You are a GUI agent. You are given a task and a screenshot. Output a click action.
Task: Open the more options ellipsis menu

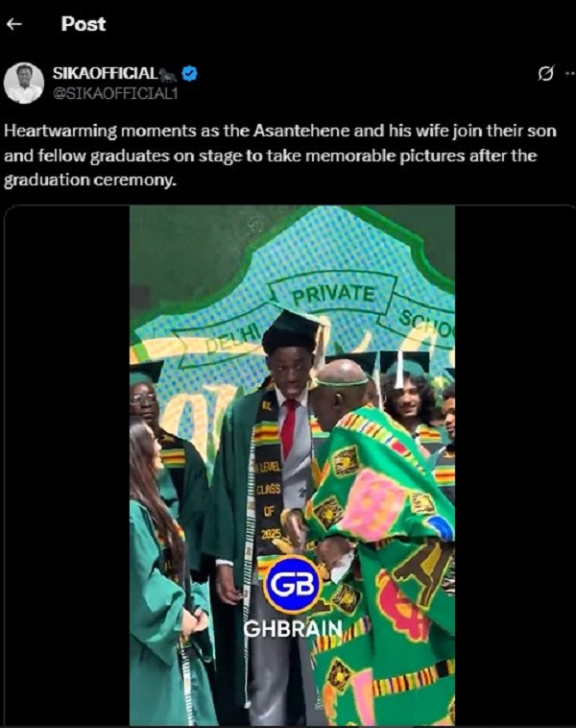570,73
